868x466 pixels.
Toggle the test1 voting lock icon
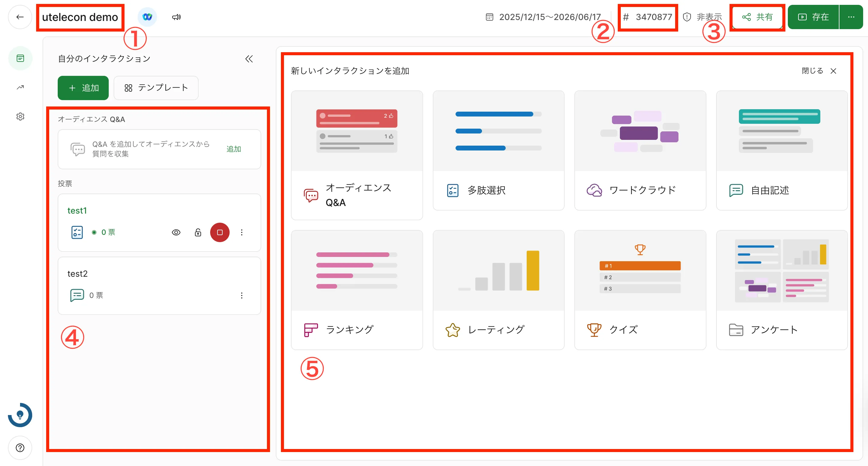pos(198,232)
